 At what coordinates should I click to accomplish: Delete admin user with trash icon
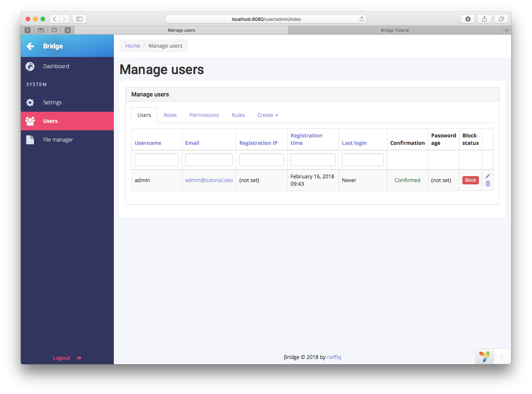tap(488, 184)
